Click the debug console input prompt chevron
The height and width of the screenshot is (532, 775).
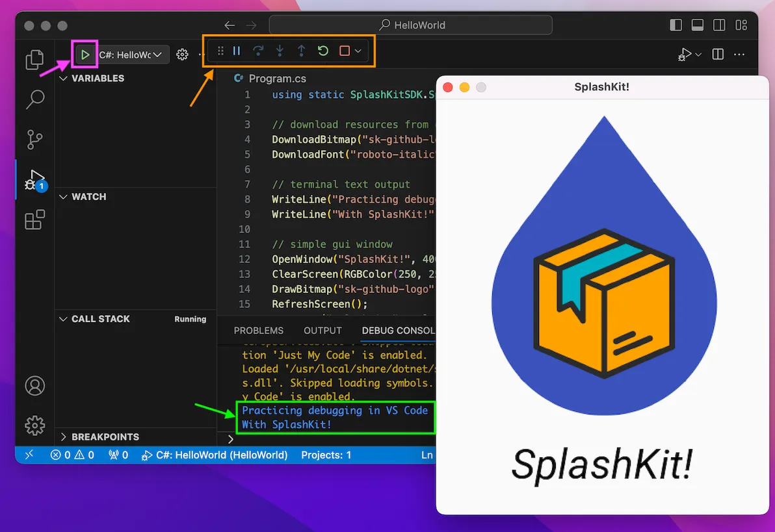(230, 438)
